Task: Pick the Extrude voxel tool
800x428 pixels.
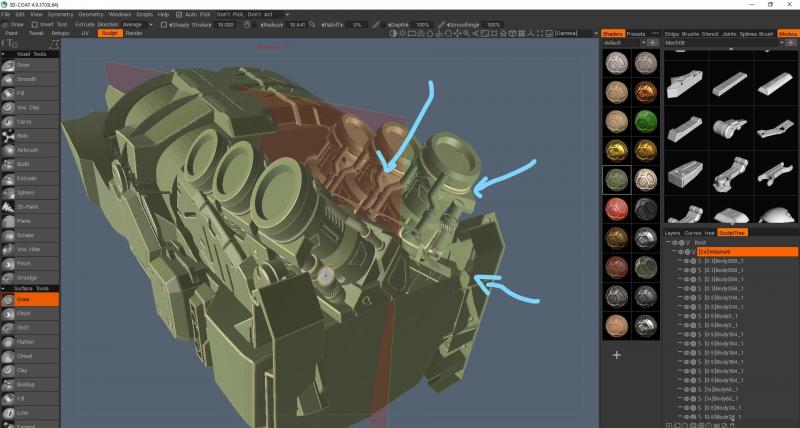Action: tap(27, 177)
